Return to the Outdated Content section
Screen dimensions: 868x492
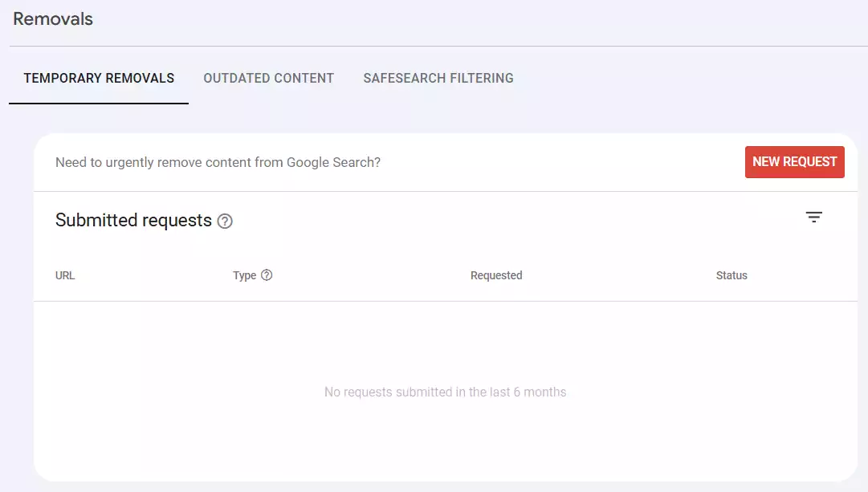pyautogui.click(x=268, y=78)
